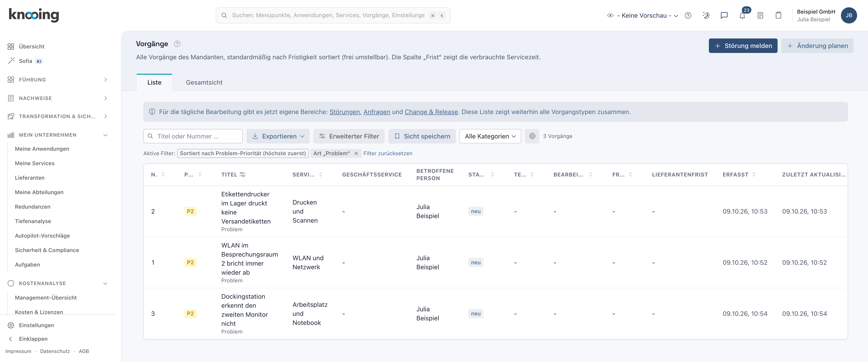Open the document list icon in header
The width and height of the screenshot is (868, 362).
pyautogui.click(x=760, y=16)
